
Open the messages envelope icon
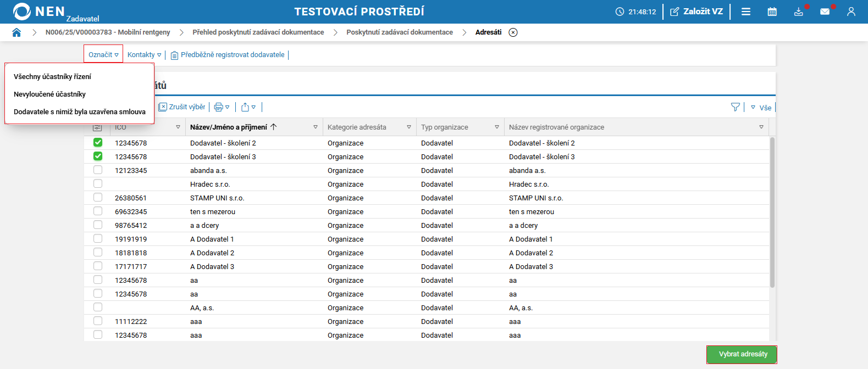825,12
